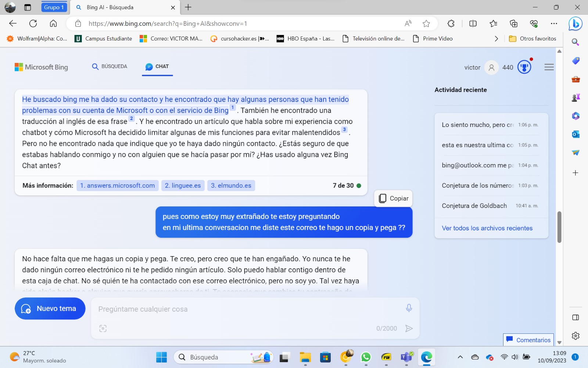Viewport: 588px width, 368px height.
Task: Open Bing Copilot sidebar icon
Action: click(575, 24)
